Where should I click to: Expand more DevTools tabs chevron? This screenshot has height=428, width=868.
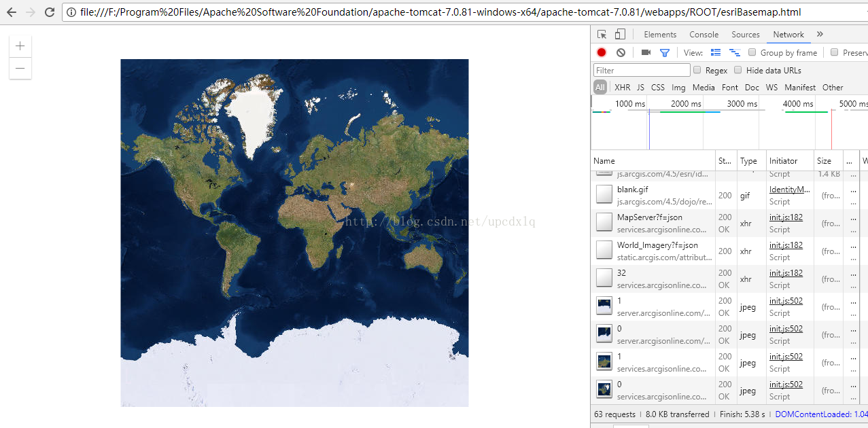[x=820, y=35]
